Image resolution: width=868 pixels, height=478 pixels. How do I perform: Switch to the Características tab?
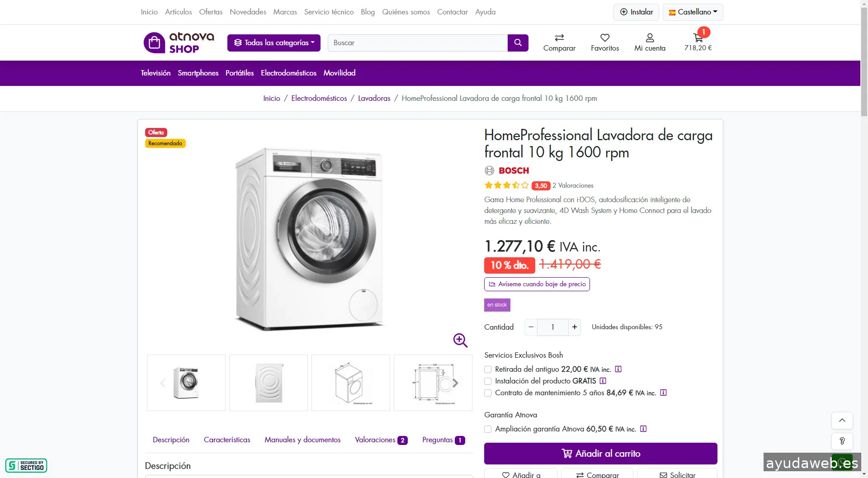pos(227,440)
